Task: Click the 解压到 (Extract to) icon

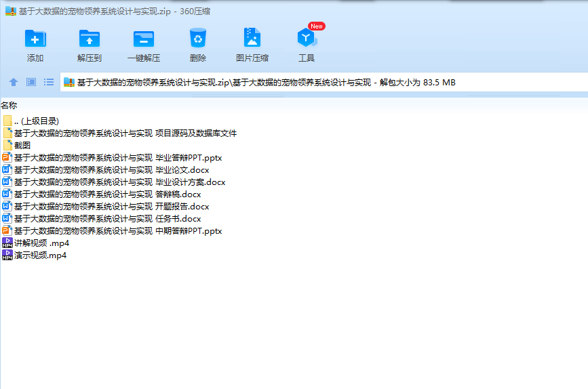Action: 90,38
